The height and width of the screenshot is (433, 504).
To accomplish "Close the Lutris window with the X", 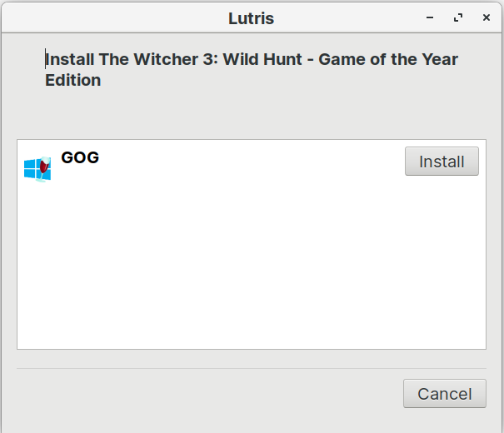I will pyautogui.click(x=484, y=17).
